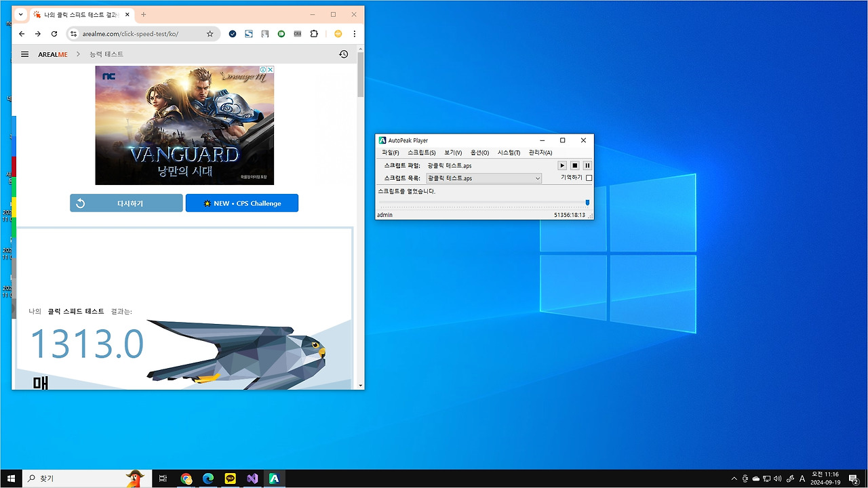This screenshot has width=868, height=488.
Task: Click the Vanguard game advertisement image
Action: point(184,125)
